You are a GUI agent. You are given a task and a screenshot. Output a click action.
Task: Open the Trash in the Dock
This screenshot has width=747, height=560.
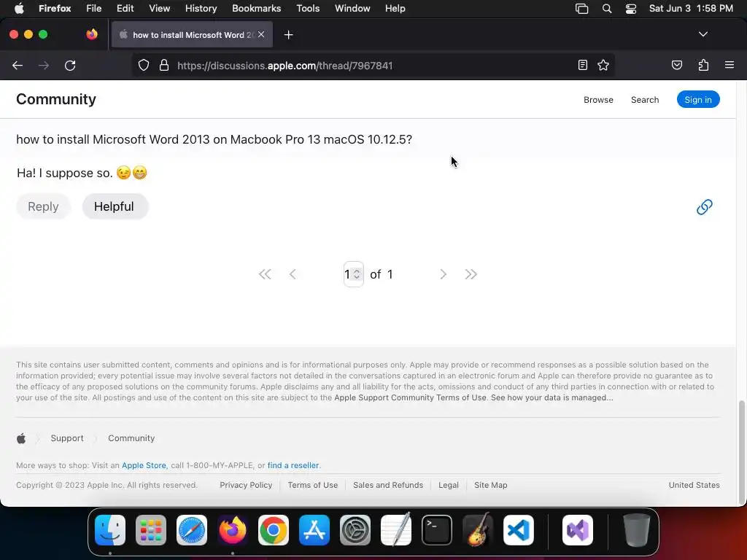tap(636, 530)
